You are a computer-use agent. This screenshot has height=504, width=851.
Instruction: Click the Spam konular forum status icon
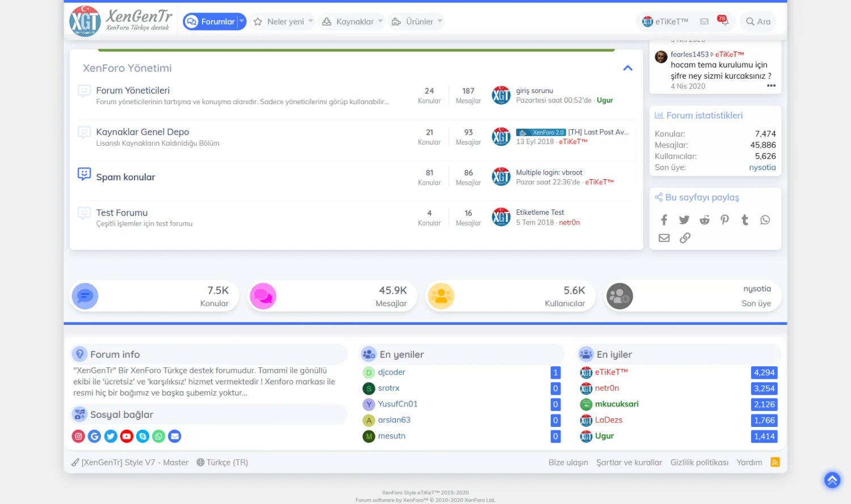pos(84,175)
